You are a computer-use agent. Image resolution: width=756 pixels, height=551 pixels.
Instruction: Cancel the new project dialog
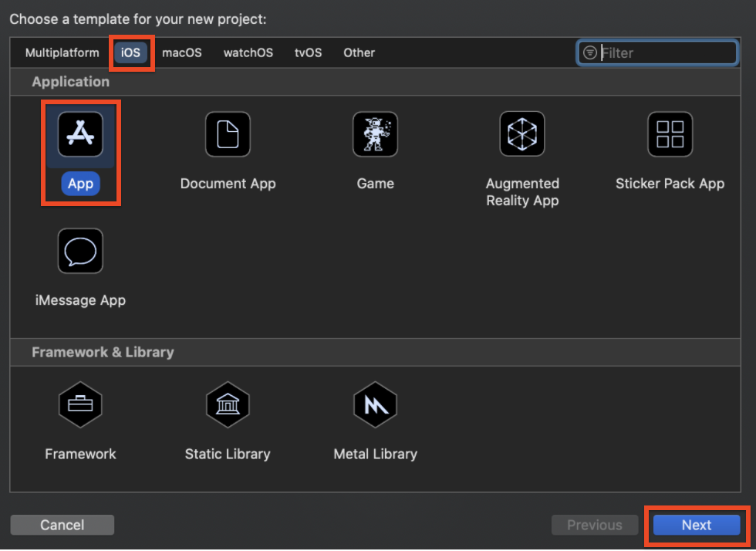click(x=62, y=525)
